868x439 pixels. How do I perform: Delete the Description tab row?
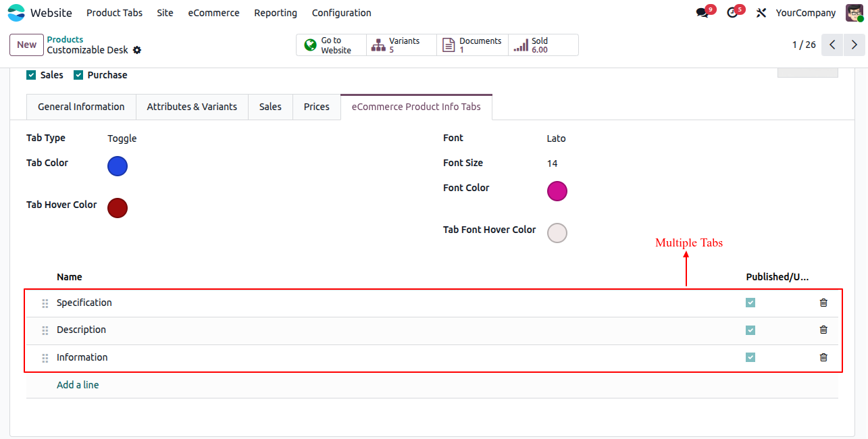[x=823, y=330]
